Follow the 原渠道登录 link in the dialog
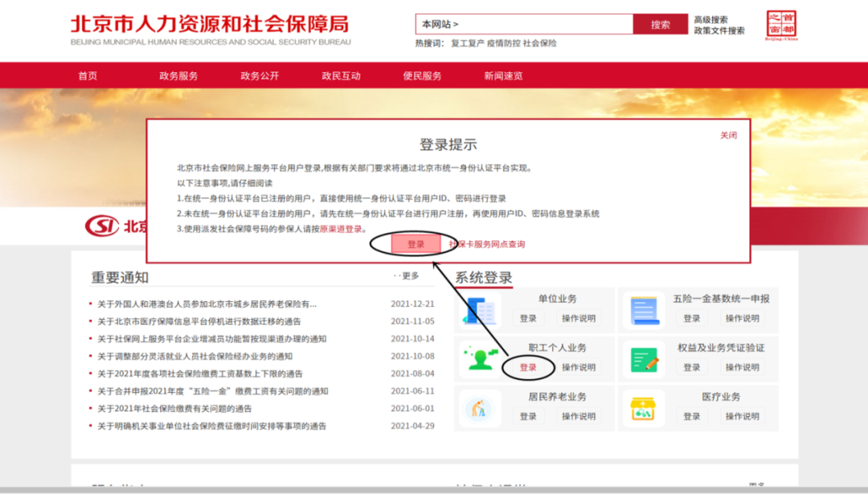 [x=341, y=229]
